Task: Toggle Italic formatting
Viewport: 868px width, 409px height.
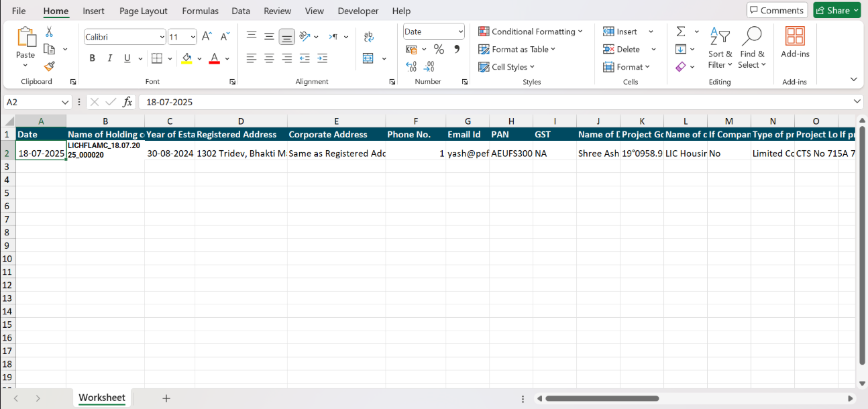Action: (109, 58)
